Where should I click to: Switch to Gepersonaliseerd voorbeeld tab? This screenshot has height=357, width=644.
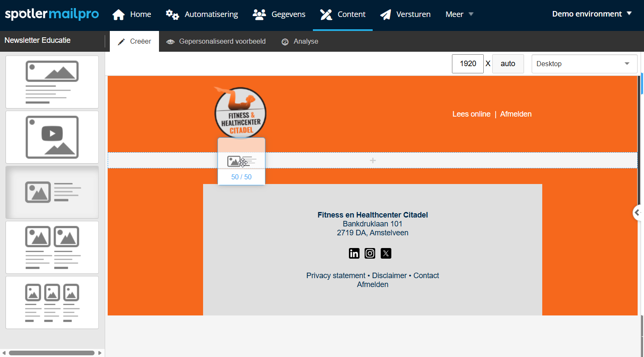(x=216, y=42)
